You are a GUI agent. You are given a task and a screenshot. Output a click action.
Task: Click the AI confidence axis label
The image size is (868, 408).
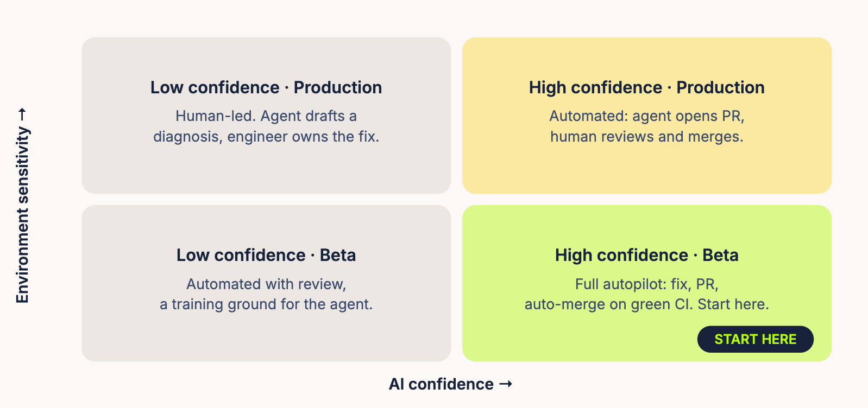pyautogui.click(x=441, y=384)
